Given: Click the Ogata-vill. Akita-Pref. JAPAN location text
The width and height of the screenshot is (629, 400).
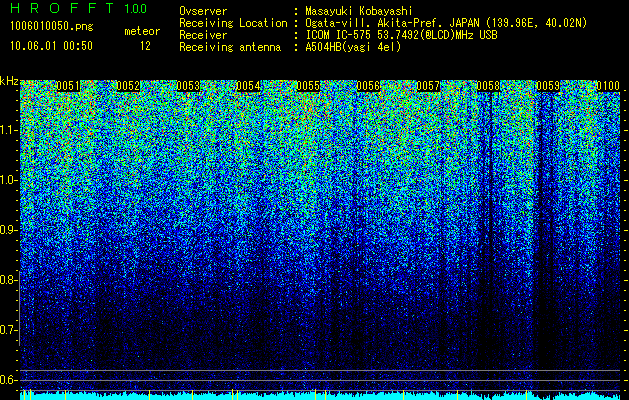Looking at the screenshot, I should pos(446,23).
